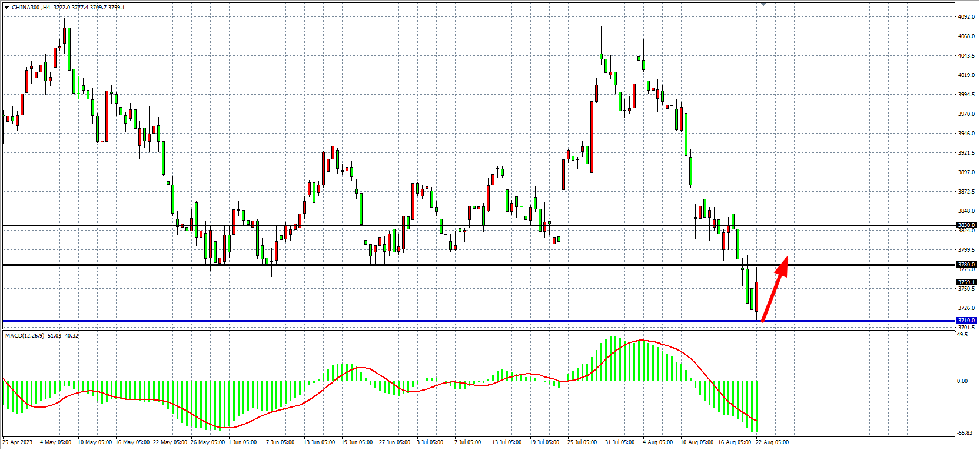Click the 4092.0 price on the scale

966,17
